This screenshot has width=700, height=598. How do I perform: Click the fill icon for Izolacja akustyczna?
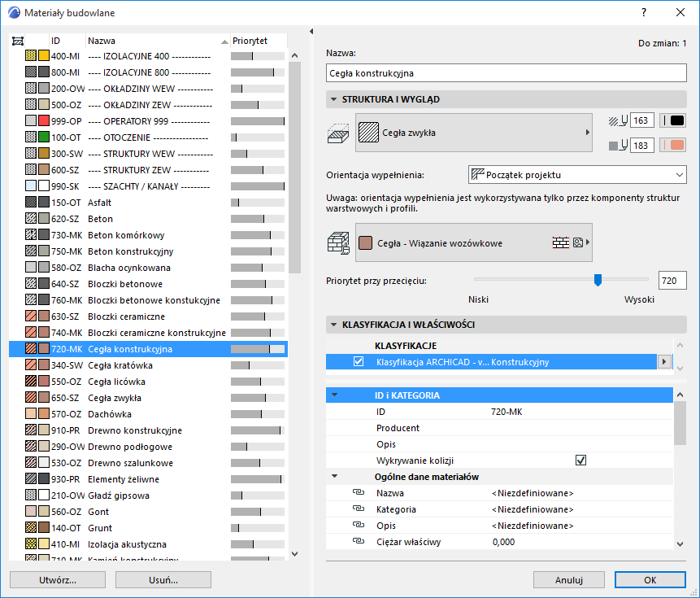[31, 544]
